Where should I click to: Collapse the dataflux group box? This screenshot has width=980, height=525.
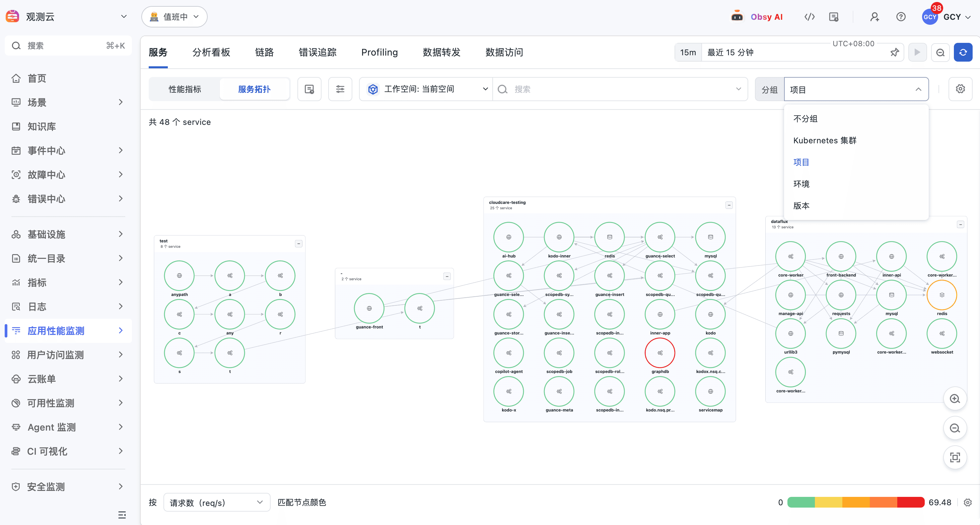pos(960,224)
